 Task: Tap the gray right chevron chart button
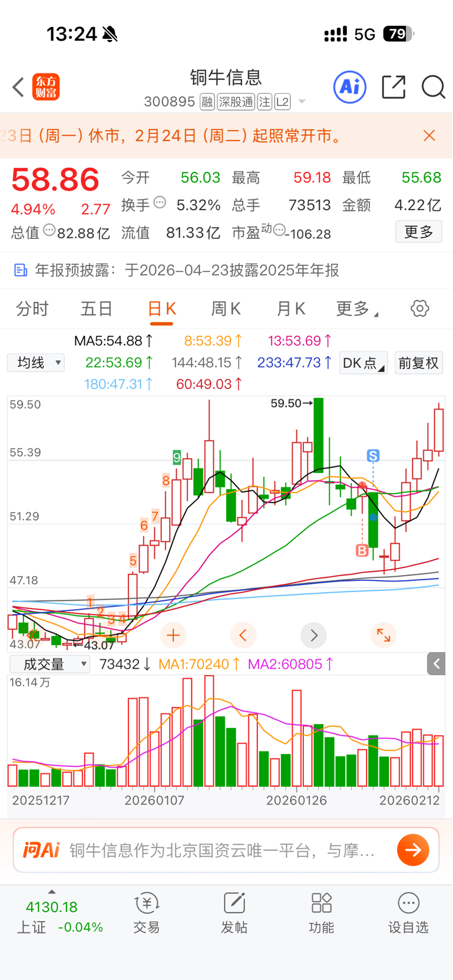coord(313,635)
